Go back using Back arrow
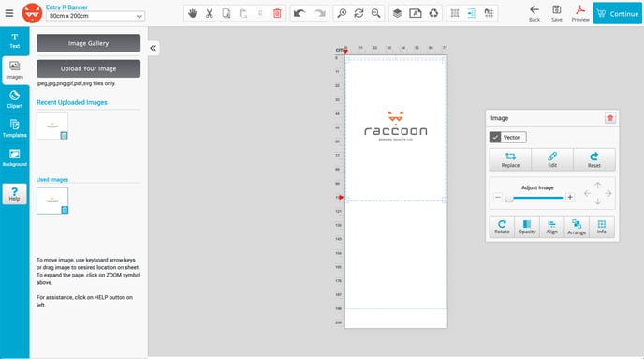 (x=534, y=13)
